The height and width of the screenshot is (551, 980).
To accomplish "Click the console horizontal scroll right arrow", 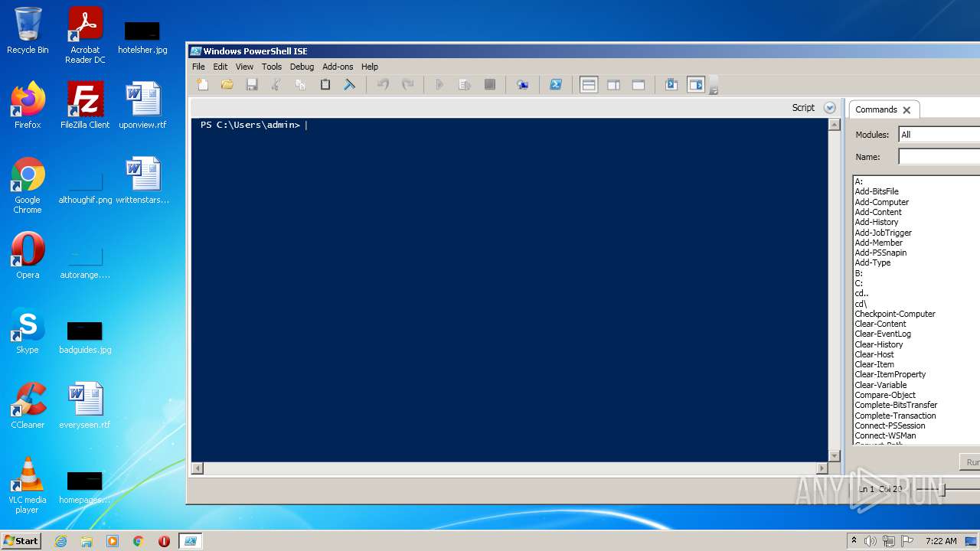I will click(823, 468).
